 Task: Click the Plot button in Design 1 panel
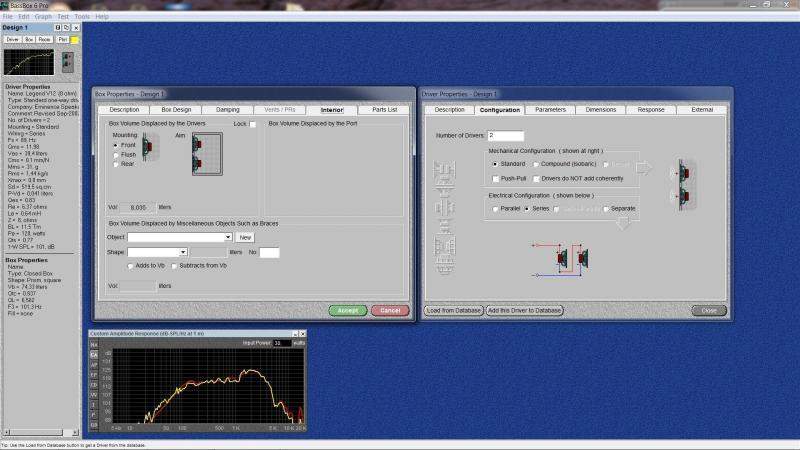tap(62, 39)
